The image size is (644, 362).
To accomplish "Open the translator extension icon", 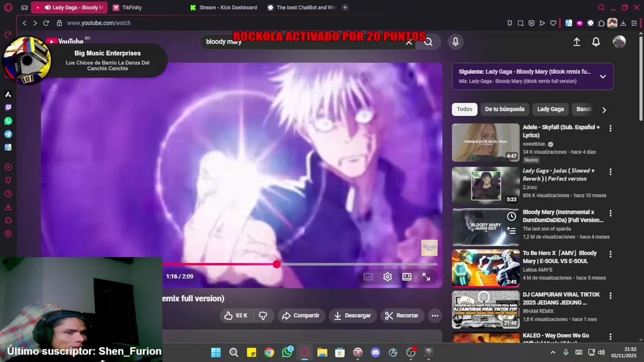I will [x=569, y=23].
